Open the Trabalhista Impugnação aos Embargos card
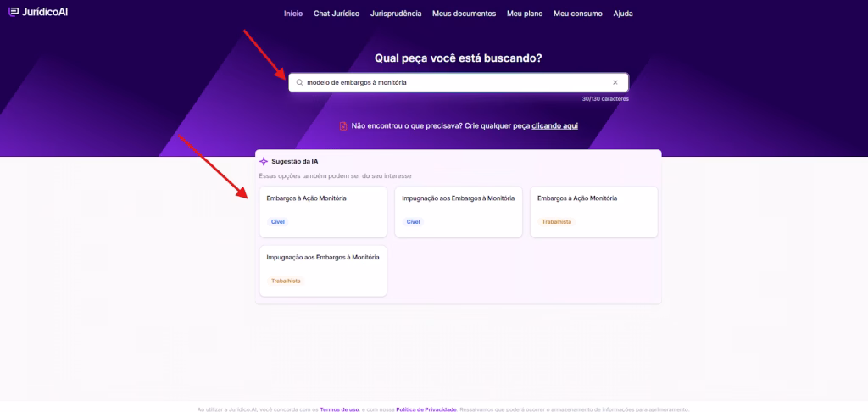Viewport: 868px width, 412px height. click(x=323, y=271)
